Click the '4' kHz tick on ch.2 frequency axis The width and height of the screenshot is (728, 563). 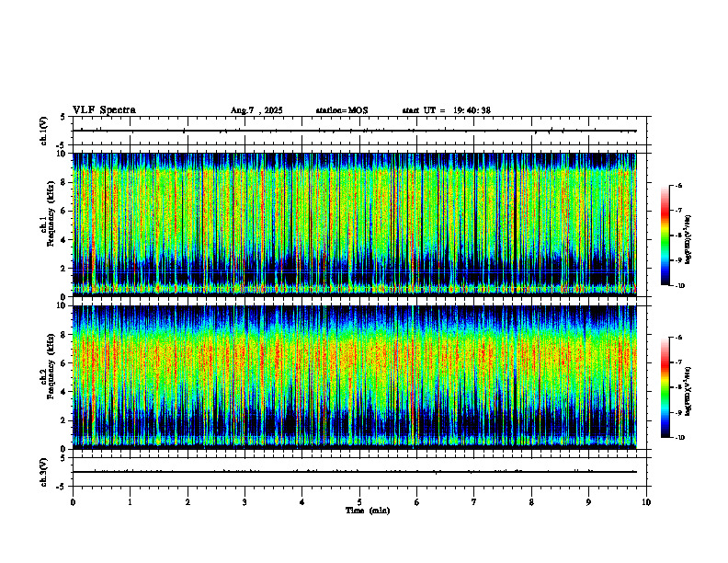point(64,392)
